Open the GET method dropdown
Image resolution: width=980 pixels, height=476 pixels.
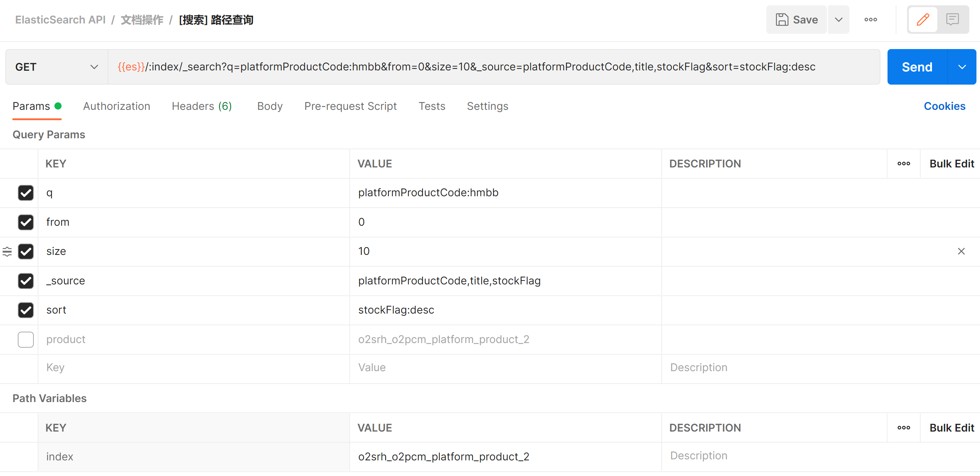coord(57,67)
